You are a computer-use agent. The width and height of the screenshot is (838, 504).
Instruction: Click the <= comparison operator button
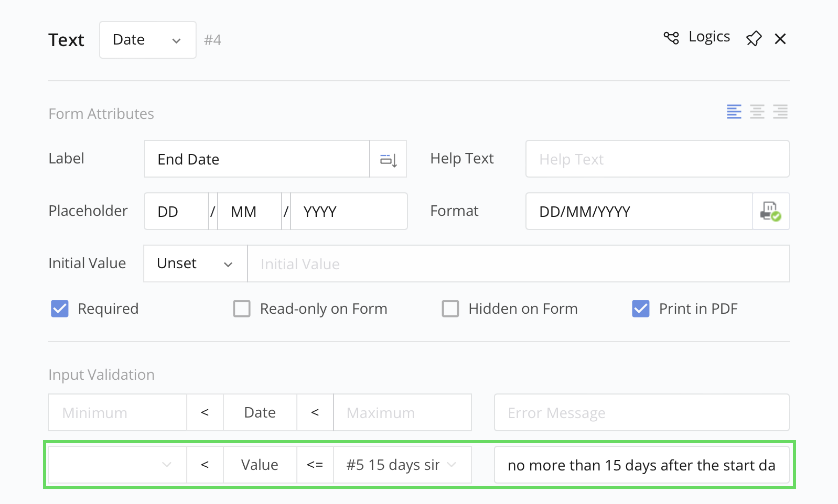coord(315,465)
